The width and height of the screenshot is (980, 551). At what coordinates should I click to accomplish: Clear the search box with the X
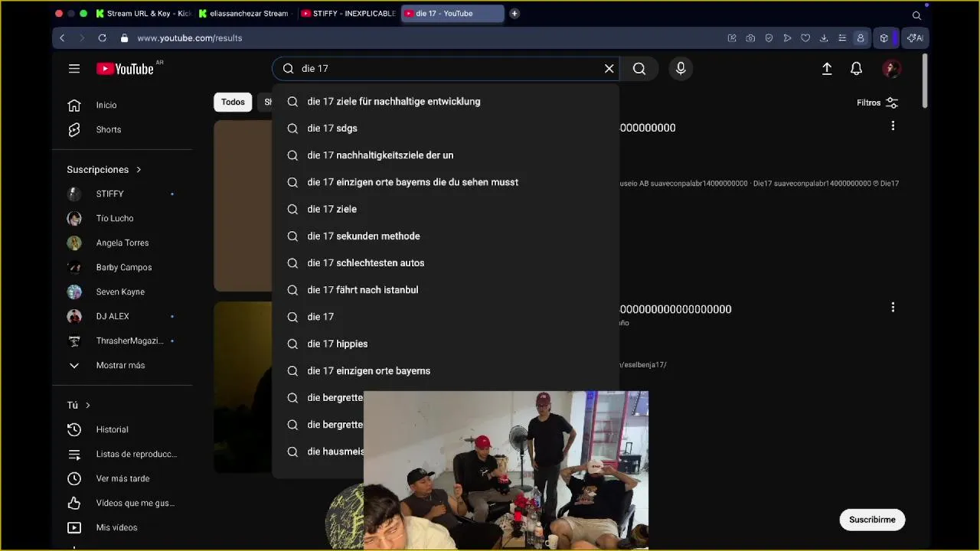pos(609,69)
